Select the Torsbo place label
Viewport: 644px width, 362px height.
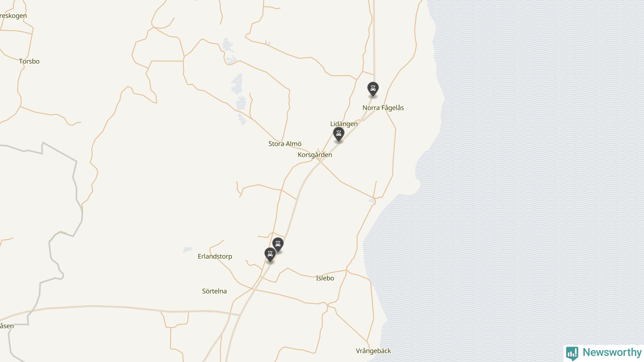tap(29, 61)
